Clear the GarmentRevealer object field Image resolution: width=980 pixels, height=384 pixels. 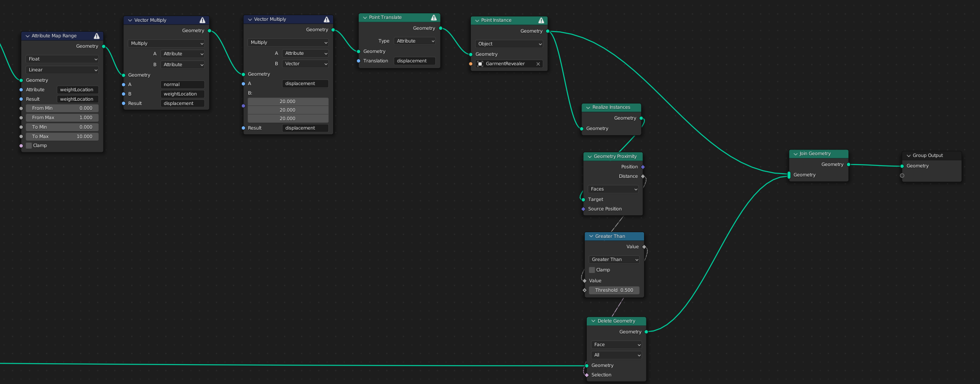538,64
